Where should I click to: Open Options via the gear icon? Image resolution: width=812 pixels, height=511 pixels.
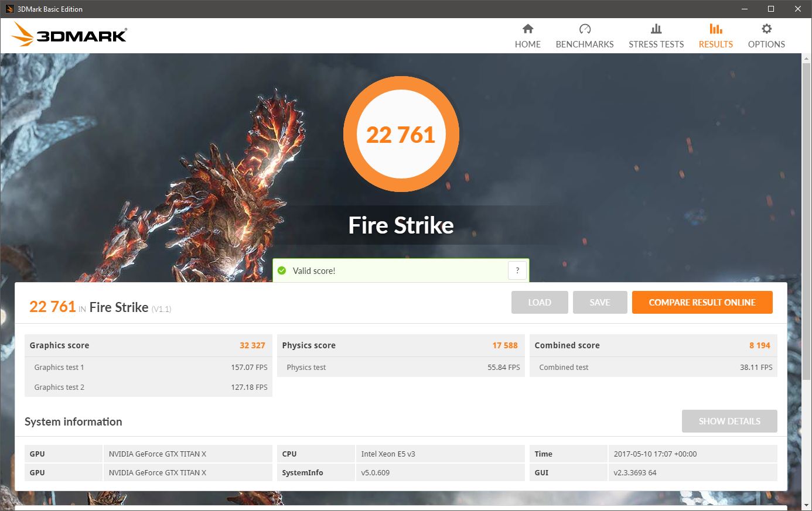766,28
